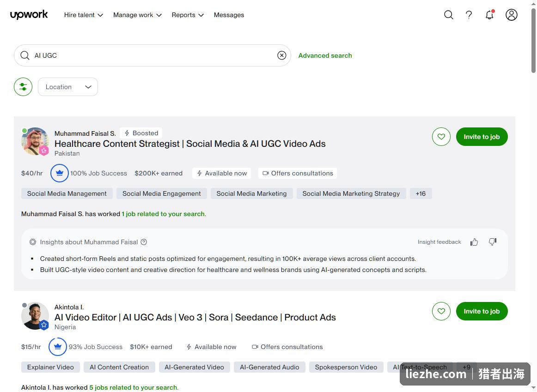Select the AI-Generated Audio skill tag

point(269,368)
